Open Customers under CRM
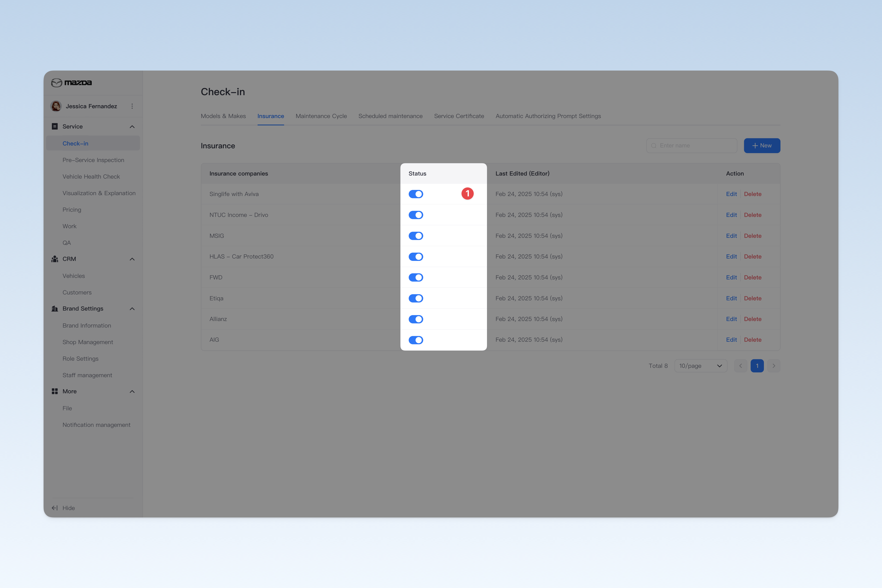The width and height of the screenshot is (882, 588). coord(77,292)
